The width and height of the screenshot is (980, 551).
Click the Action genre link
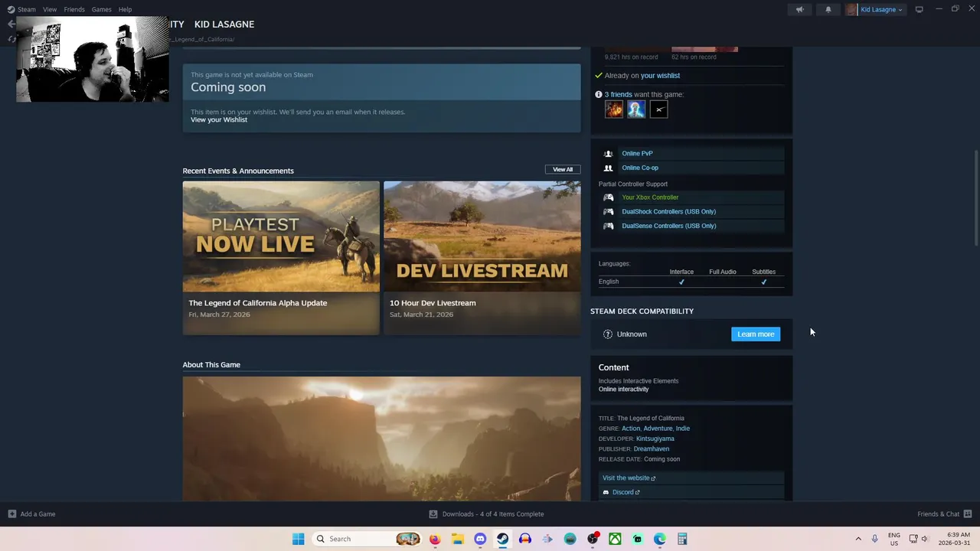click(631, 429)
